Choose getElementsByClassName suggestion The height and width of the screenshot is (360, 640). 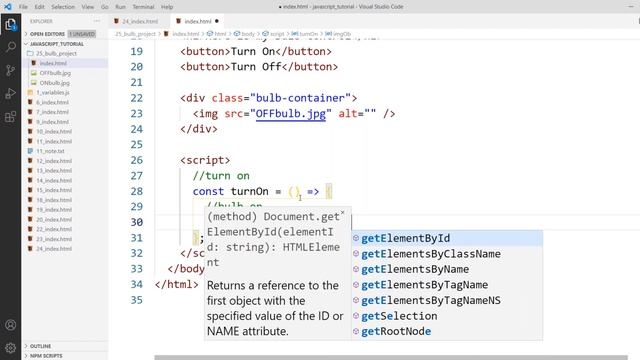pos(447,253)
